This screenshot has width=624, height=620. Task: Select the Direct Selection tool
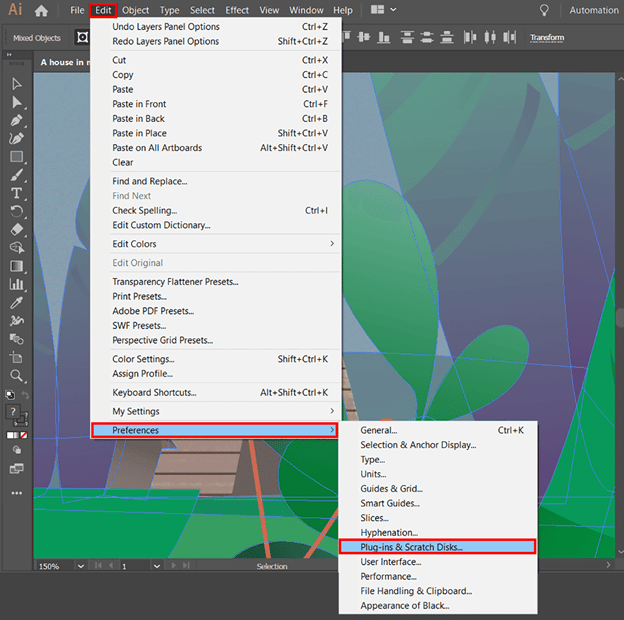[x=17, y=102]
